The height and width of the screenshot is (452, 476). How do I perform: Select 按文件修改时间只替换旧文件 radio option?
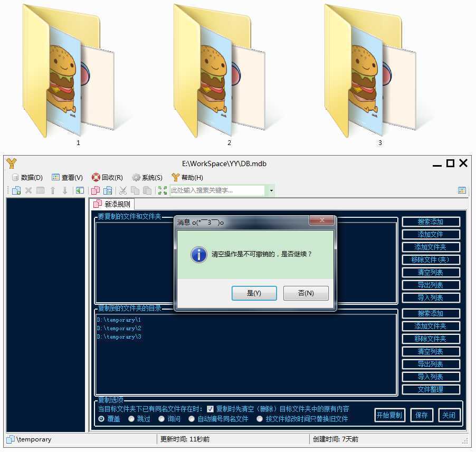pyautogui.click(x=260, y=419)
